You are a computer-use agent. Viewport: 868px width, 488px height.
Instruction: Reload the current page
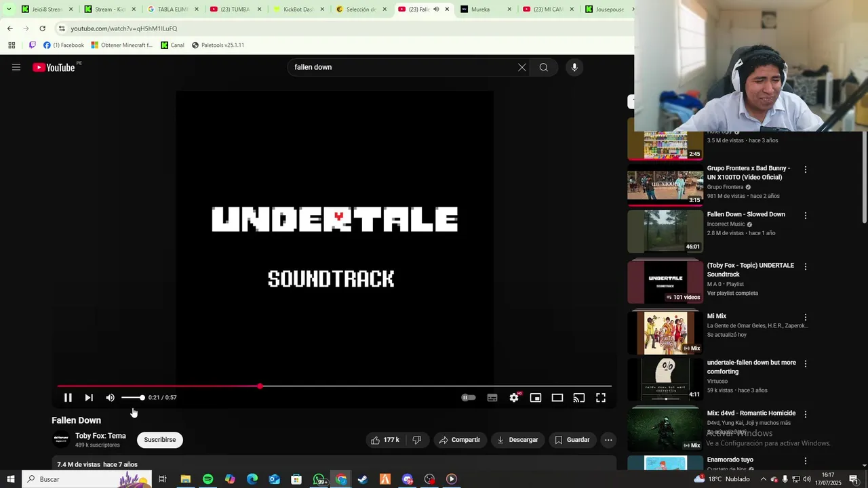click(x=42, y=28)
